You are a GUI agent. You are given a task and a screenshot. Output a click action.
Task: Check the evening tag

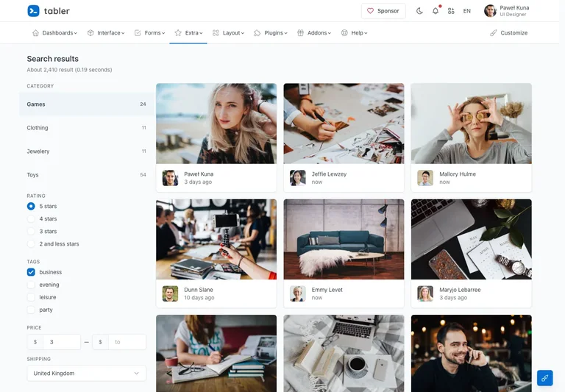pos(31,285)
